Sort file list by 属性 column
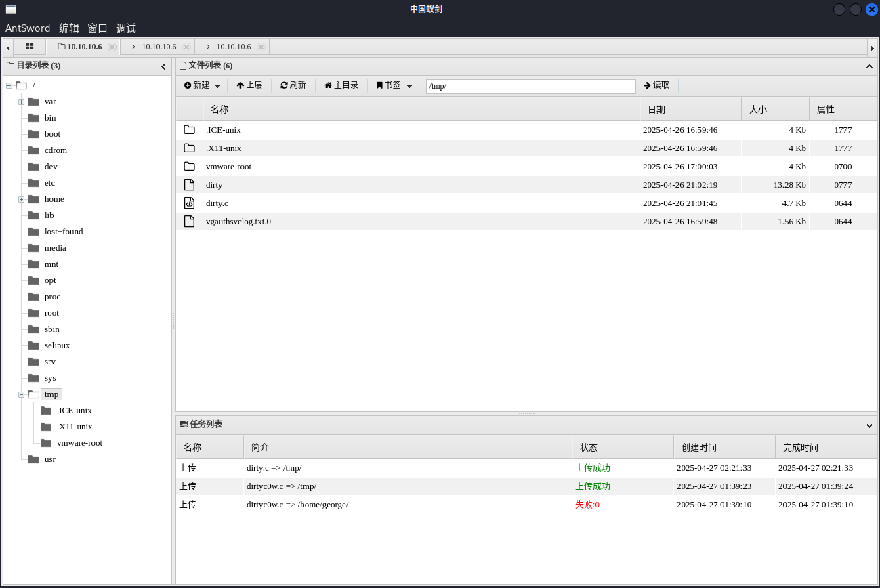This screenshot has height=588, width=880. click(843, 109)
